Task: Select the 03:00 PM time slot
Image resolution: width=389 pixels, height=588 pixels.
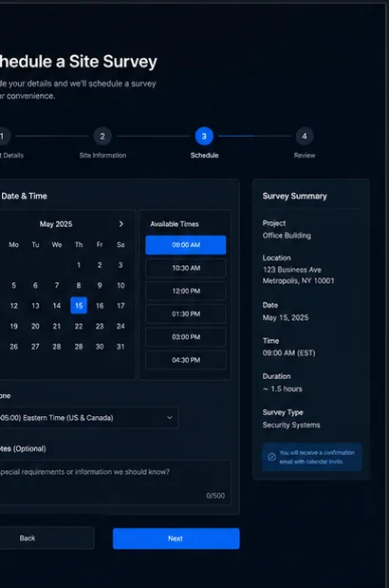Action: pos(186,337)
